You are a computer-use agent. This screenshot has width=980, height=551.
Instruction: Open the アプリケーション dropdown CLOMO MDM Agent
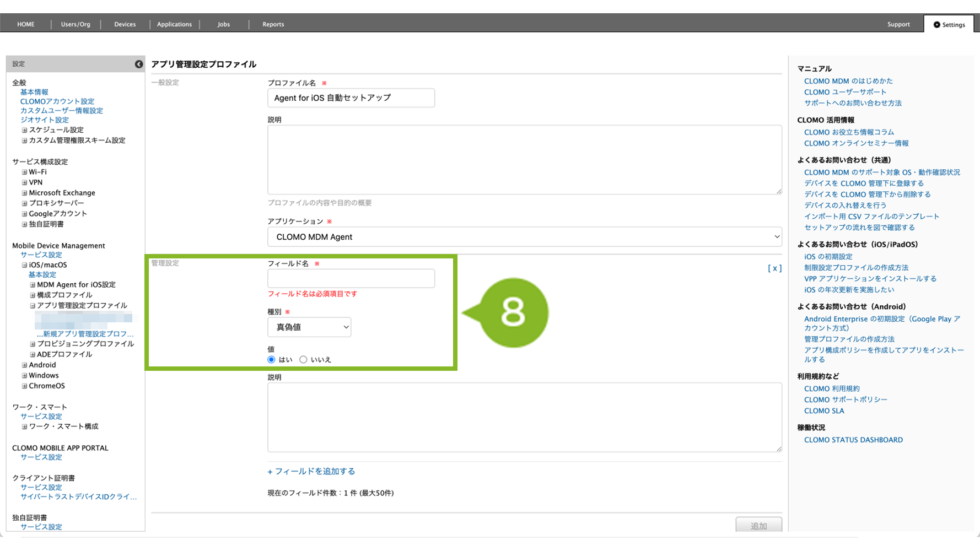click(524, 237)
